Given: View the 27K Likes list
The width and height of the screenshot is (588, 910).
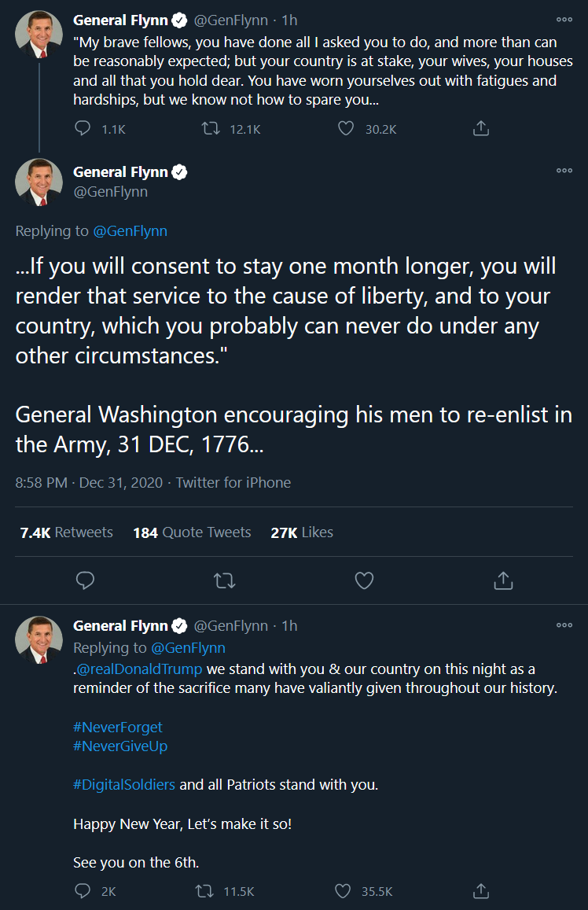Looking at the screenshot, I should (302, 532).
